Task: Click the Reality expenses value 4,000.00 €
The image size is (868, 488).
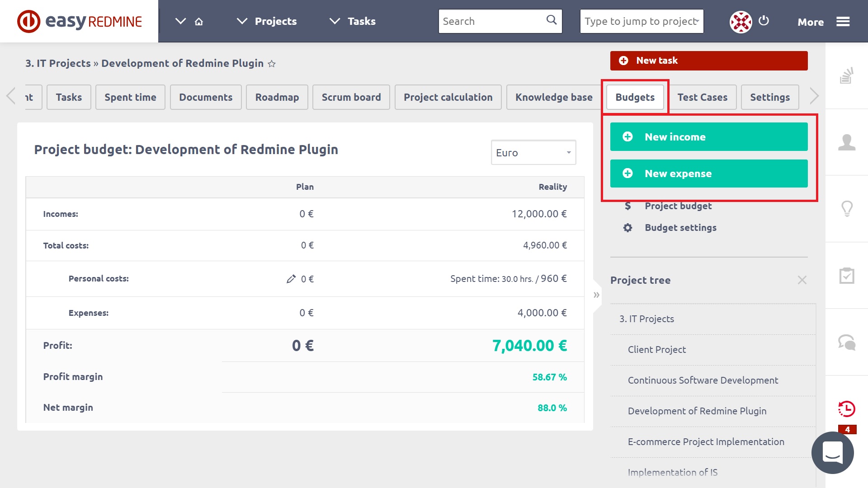Action: (542, 313)
